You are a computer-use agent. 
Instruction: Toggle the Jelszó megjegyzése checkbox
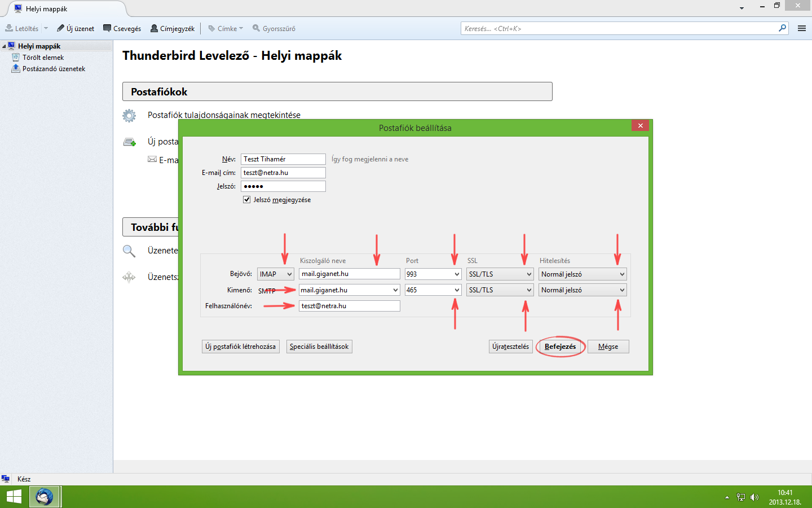[246, 200]
